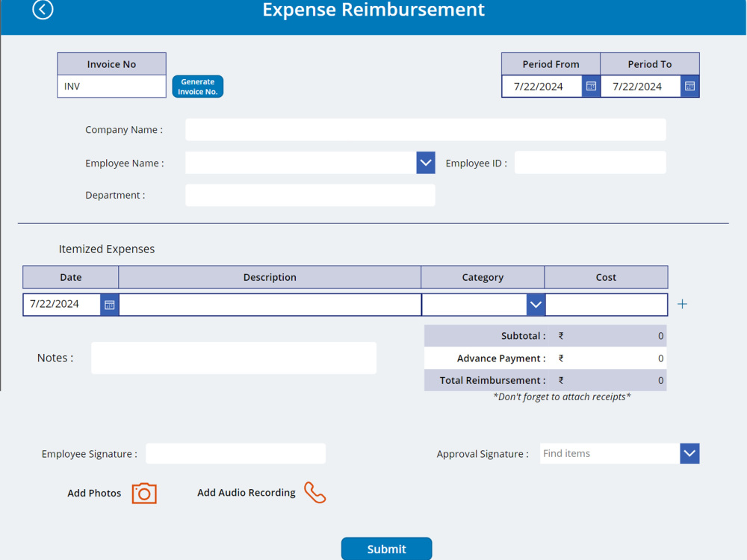
Task: Click the Period To header cell
Action: coord(650,63)
